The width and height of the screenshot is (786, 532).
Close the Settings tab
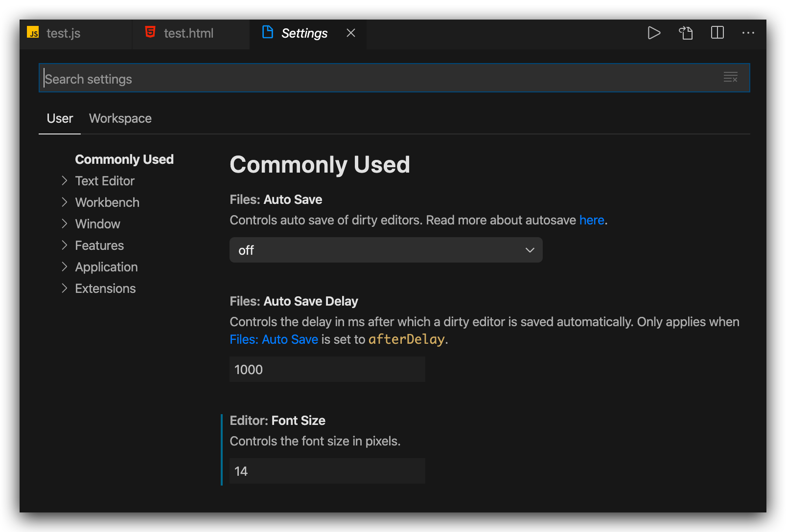point(350,33)
